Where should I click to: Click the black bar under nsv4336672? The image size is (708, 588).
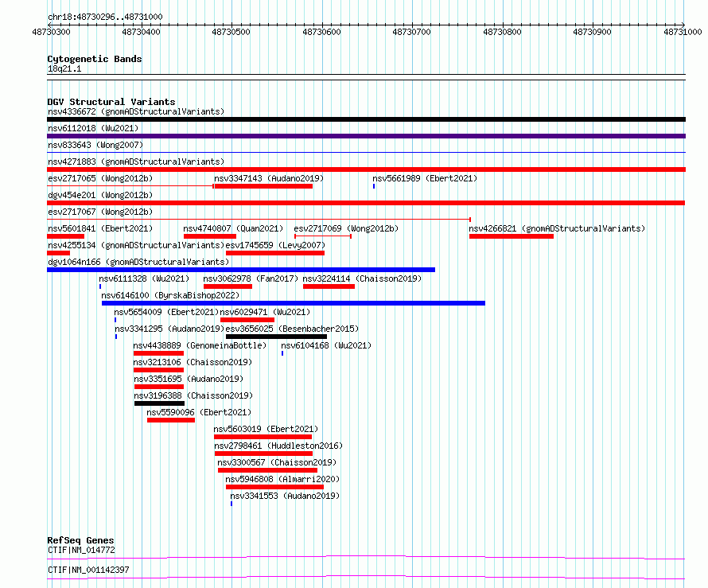click(366, 119)
